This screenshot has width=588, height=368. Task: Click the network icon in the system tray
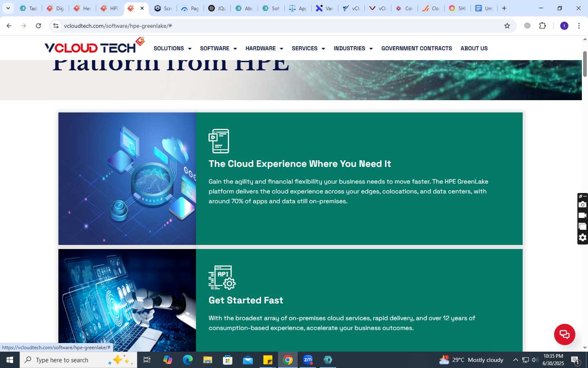(525, 360)
